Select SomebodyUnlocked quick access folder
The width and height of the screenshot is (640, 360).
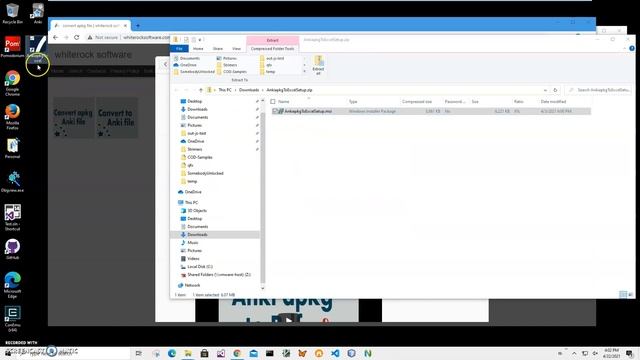click(205, 173)
